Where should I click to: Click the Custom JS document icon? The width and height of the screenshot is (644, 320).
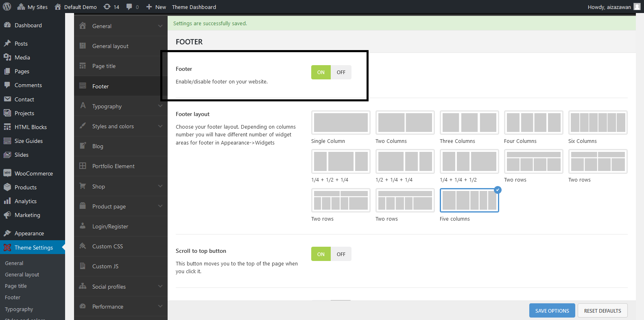click(x=83, y=266)
